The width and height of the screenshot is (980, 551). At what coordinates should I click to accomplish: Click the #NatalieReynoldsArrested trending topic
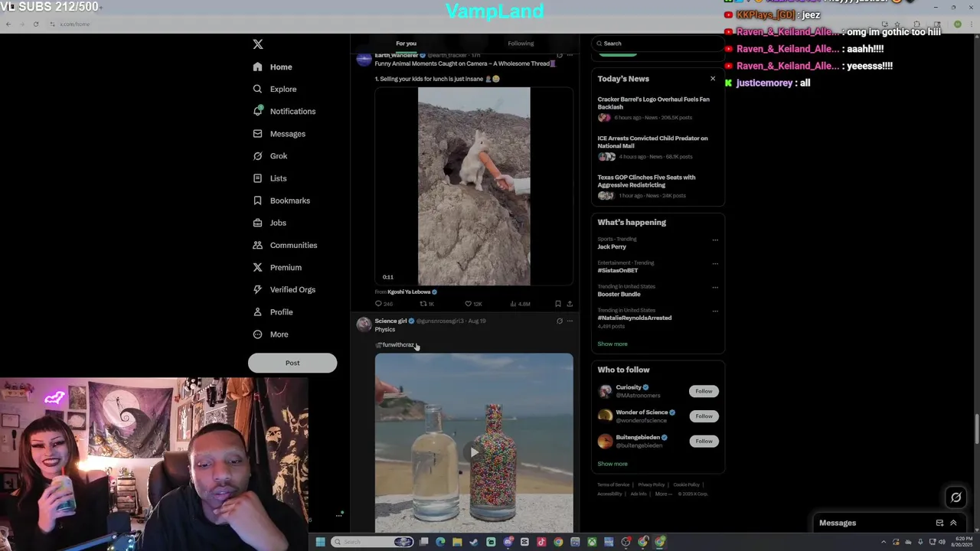coord(635,318)
